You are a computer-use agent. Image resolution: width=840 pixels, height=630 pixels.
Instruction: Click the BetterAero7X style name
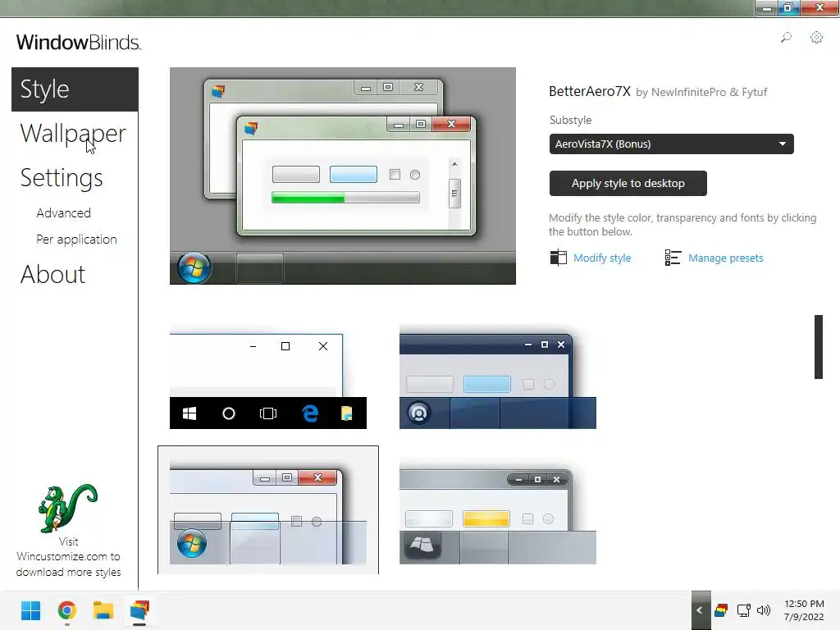589,92
